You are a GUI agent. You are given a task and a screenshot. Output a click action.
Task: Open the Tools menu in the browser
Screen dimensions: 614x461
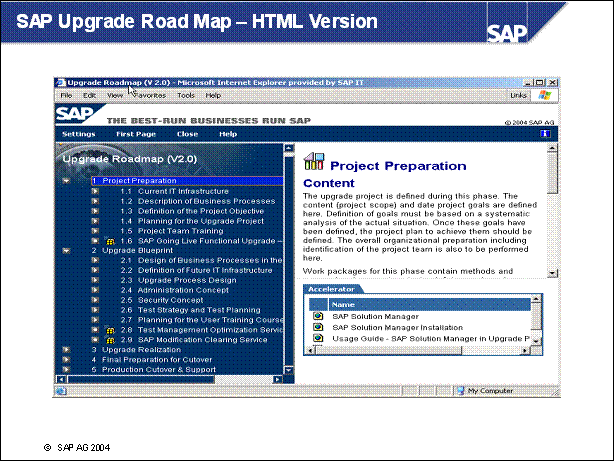[x=186, y=95]
